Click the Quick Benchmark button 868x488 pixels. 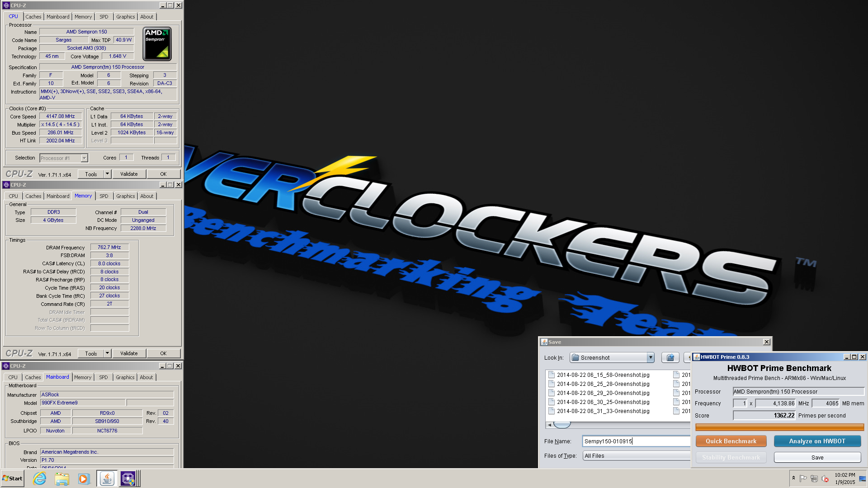pos(731,441)
